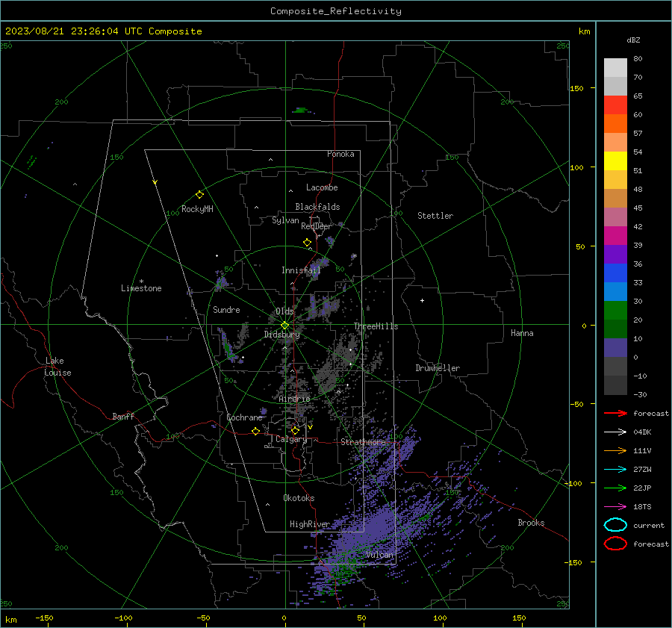Click the orange 111V arrow icon

pyautogui.click(x=615, y=450)
